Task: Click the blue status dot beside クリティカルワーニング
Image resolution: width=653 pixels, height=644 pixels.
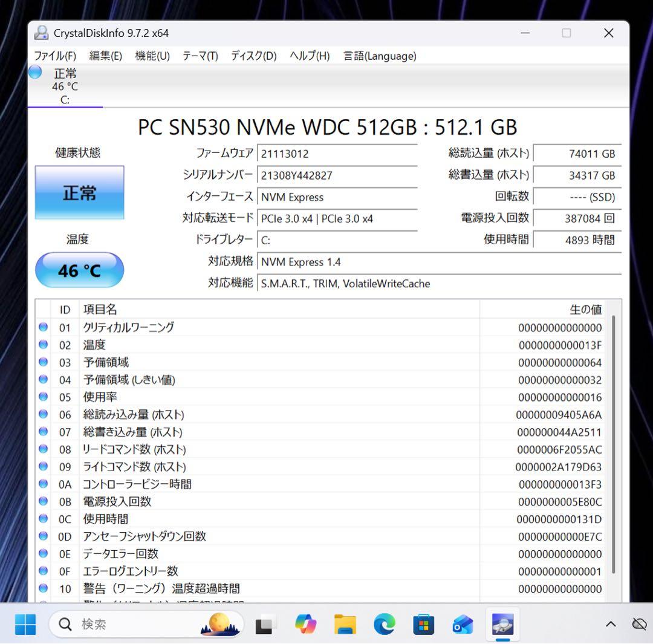Action: (x=43, y=327)
